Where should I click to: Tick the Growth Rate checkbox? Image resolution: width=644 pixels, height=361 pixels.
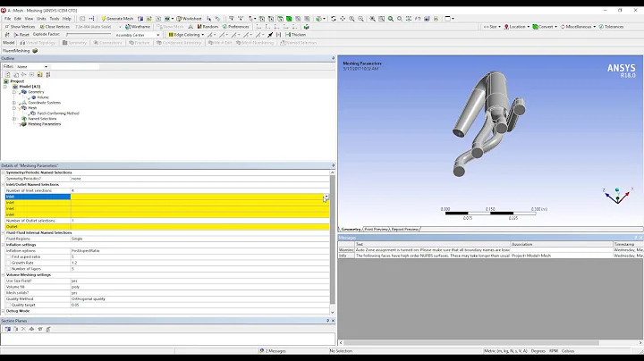tap(8, 263)
